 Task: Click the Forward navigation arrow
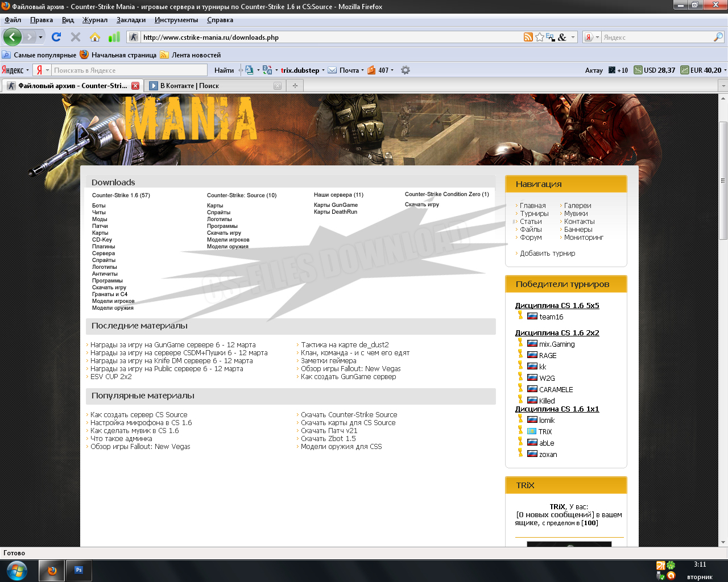pyautogui.click(x=29, y=37)
